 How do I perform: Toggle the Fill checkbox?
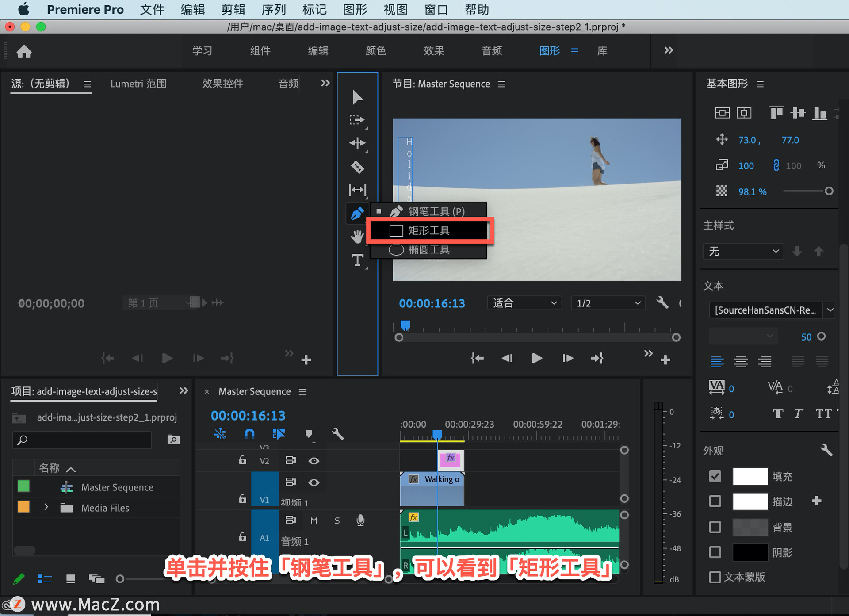coord(715,476)
